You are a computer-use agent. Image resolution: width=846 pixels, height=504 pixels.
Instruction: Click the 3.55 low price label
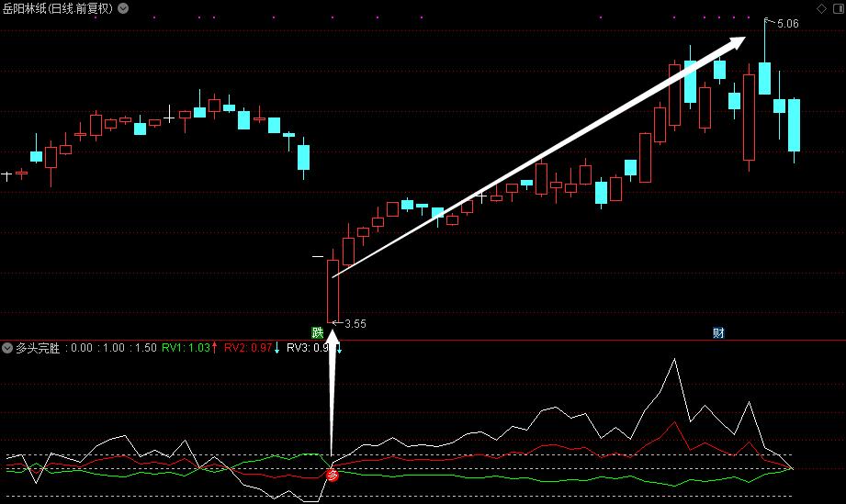[x=355, y=324]
